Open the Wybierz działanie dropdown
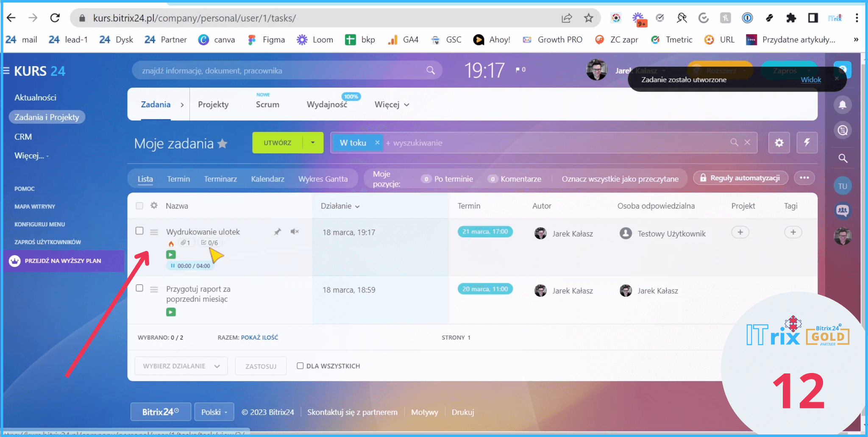The height and width of the screenshot is (437, 868). (x=181, y=366)
